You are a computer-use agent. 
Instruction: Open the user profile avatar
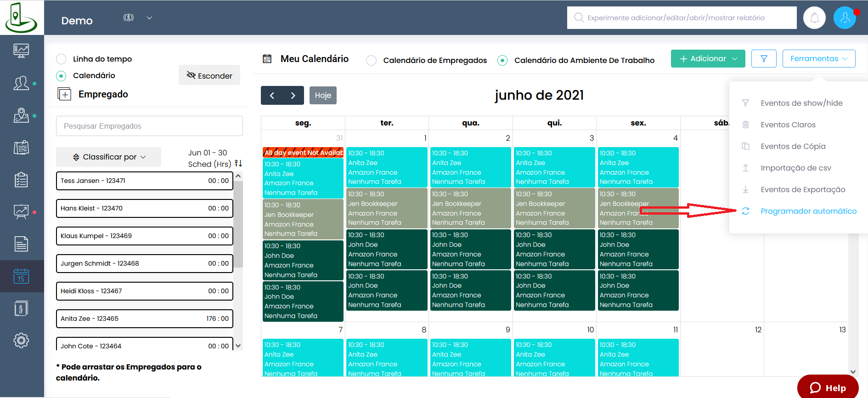click(845, 18)
